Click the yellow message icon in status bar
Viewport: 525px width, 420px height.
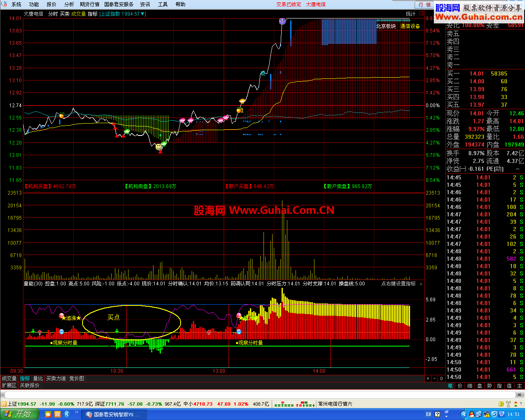click(501, 404)
